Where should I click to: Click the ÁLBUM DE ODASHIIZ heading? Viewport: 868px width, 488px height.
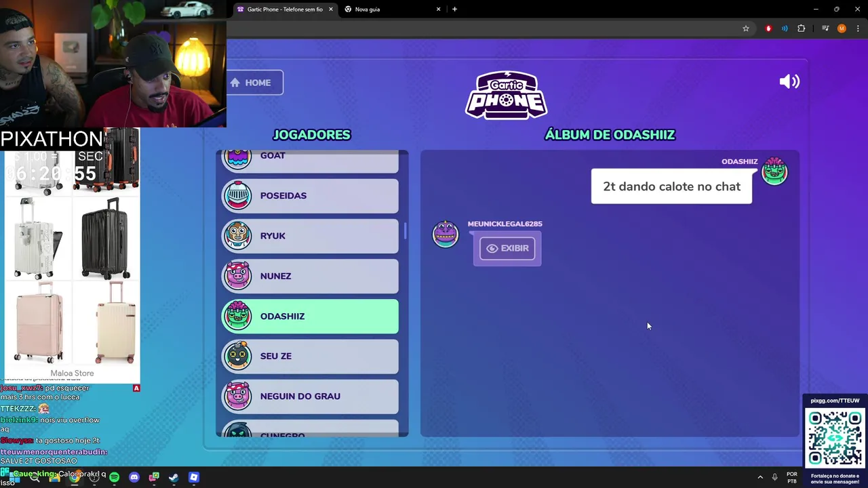610,135
